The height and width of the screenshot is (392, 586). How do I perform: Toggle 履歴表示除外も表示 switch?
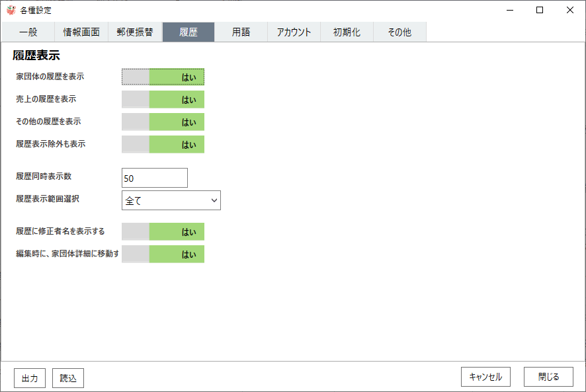tap(163, 144)
